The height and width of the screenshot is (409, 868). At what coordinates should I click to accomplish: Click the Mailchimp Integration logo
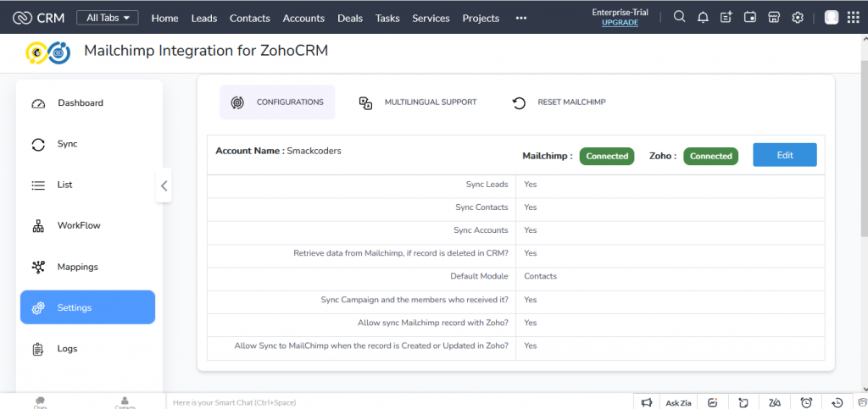(48, 52)
